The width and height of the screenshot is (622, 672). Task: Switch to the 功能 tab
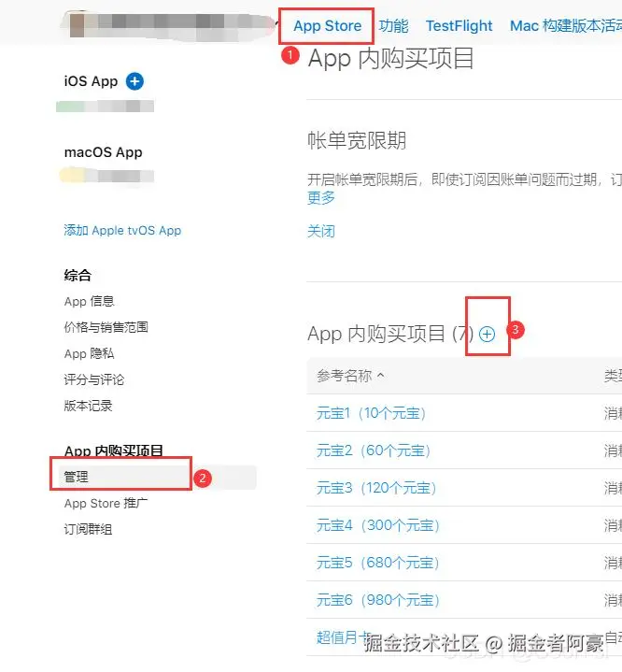pyautogui.click(x=393, y=26)
